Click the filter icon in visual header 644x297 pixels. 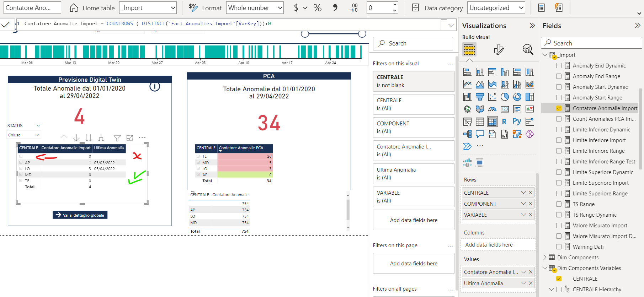[117, 138]
